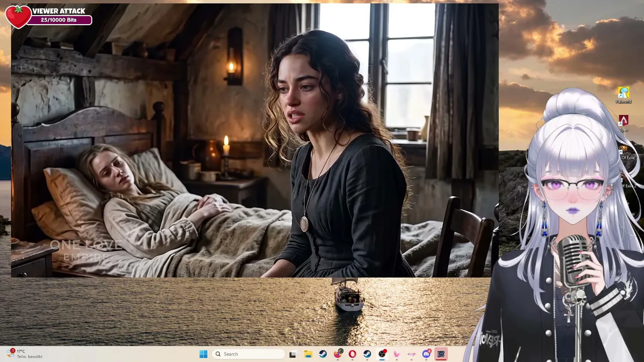
Task: Open the second Steam taskbar icon
Action: coord(367,354)
